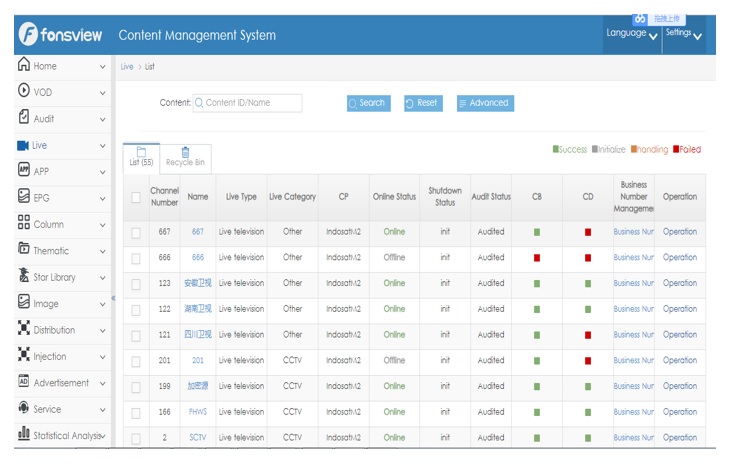Viewport: 730px width, 464px height.
Task: Check the row checkbox for channel 201
Action: click(136, 362)
